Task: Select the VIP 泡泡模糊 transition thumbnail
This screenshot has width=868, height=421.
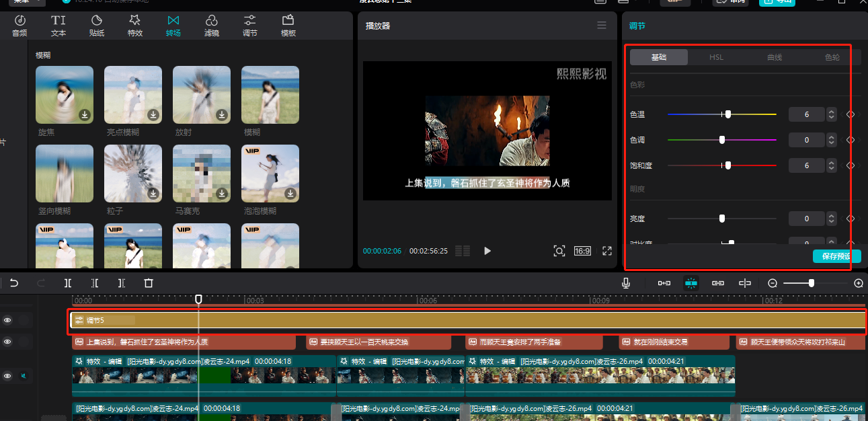Action: point(270,174)
